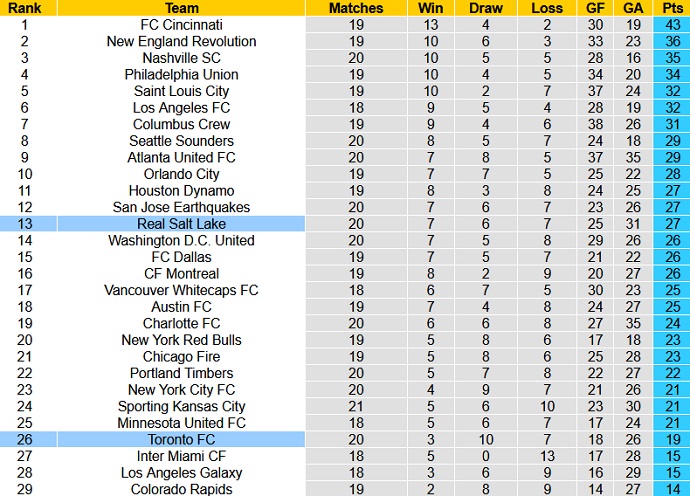The image size is (690, 496).
Task: Click FC Cincinnati's 43 points cell
Action: (x=670, y=25)
